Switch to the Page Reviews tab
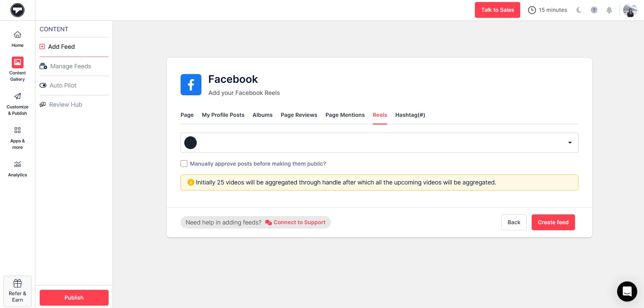 [x=299, y=115]
